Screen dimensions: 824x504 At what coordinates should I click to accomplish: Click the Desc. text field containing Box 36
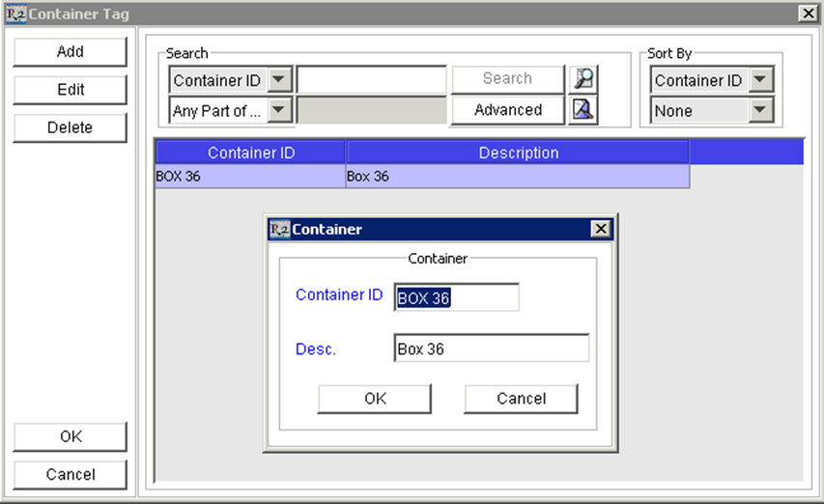pyautogui.click(x=491, y=349)
